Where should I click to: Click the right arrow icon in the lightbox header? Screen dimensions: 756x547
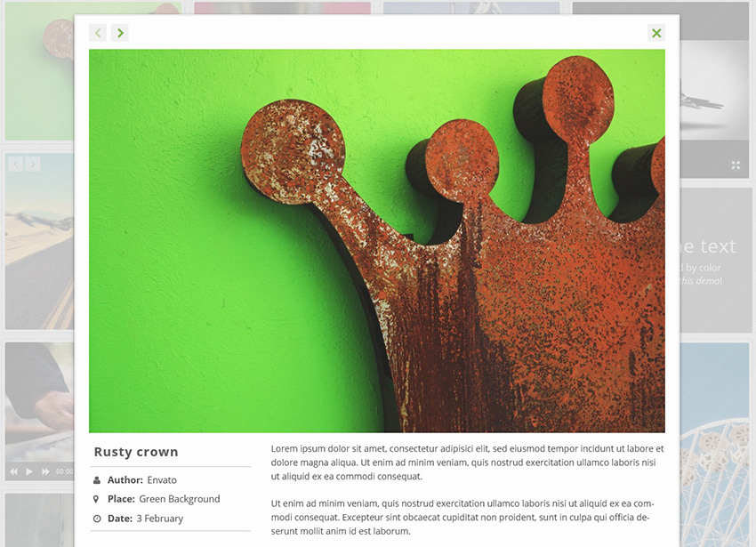pos(119,33)
